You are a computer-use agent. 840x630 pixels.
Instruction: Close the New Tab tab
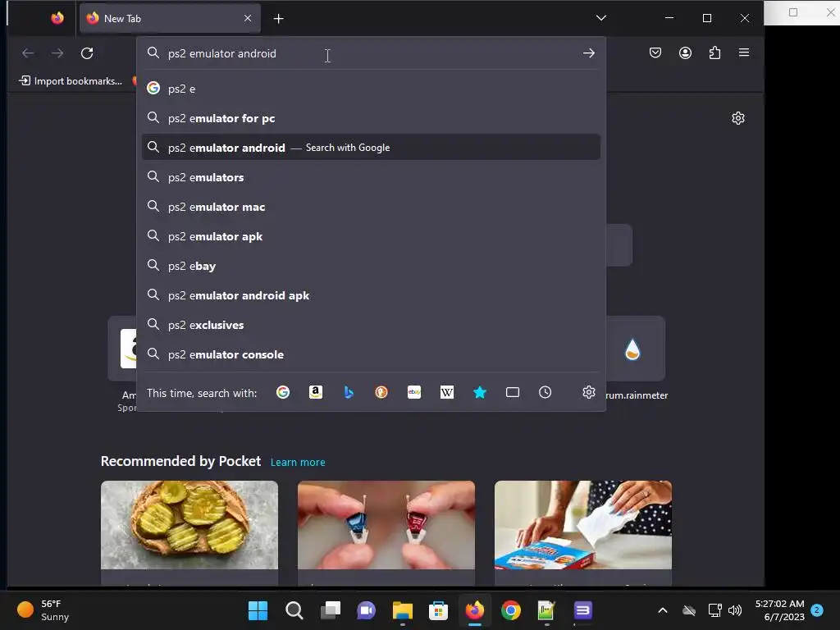click(248, 18)
